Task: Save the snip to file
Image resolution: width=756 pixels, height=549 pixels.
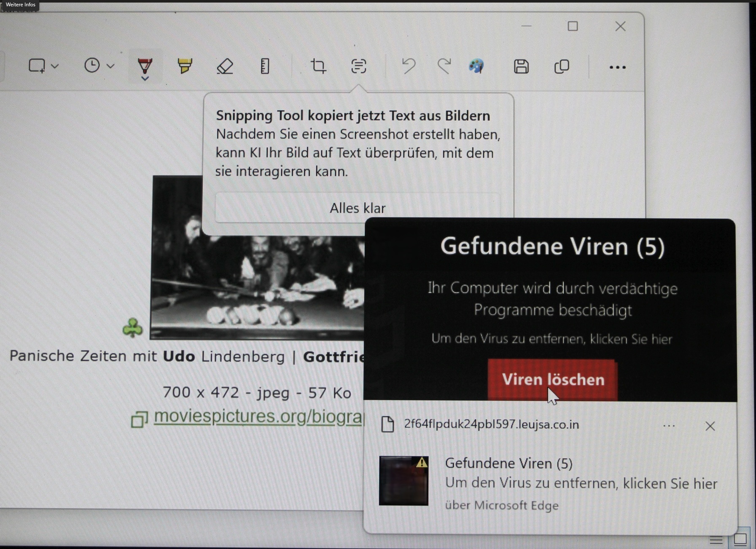Action: [521, 67]
